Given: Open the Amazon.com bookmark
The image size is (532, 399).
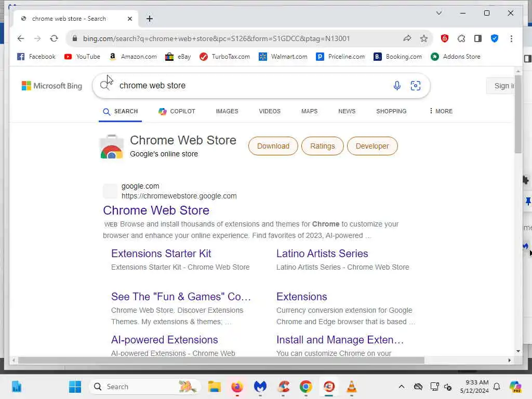Looking at the screenshot, I should point(133,57).
